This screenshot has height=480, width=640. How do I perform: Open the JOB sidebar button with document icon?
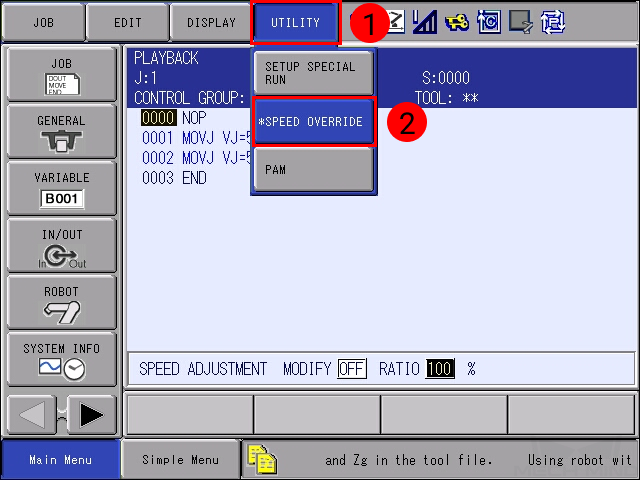62,74
